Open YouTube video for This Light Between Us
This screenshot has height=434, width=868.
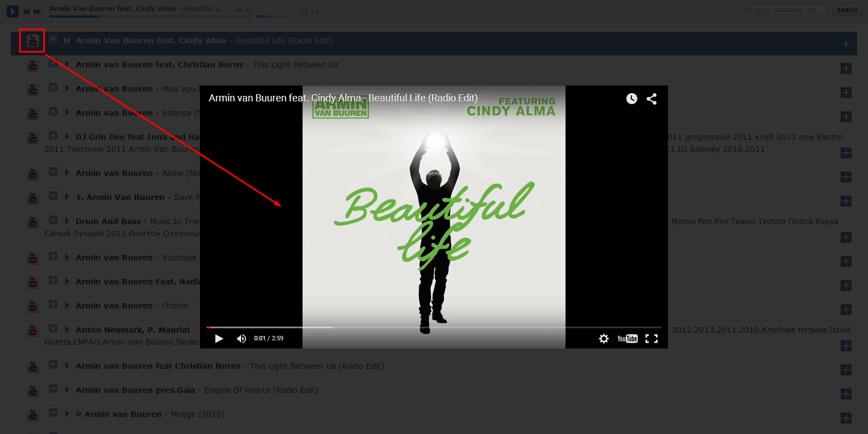32,65
